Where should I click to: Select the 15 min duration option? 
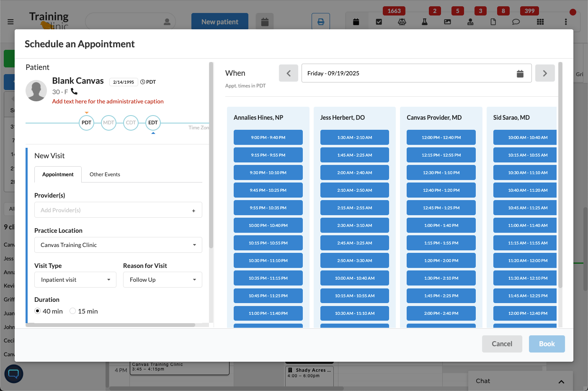(x=73, y=311)
